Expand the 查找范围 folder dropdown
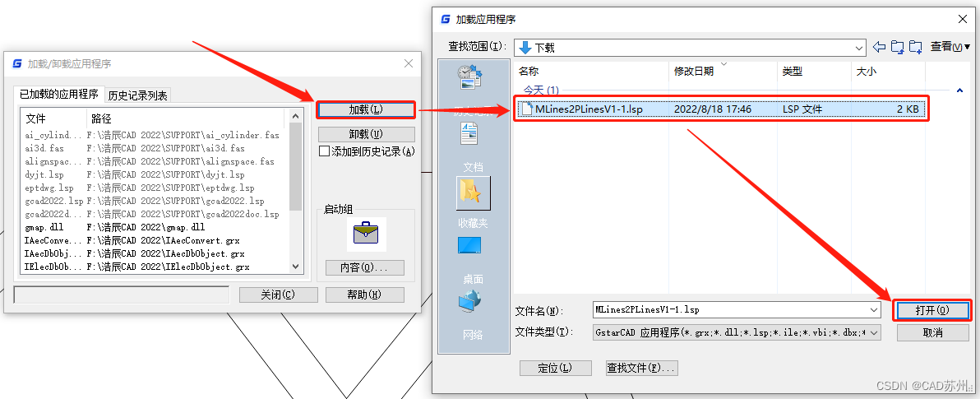Screen dimensions: 980x399 pyautogui.click(x=859, y=48)
